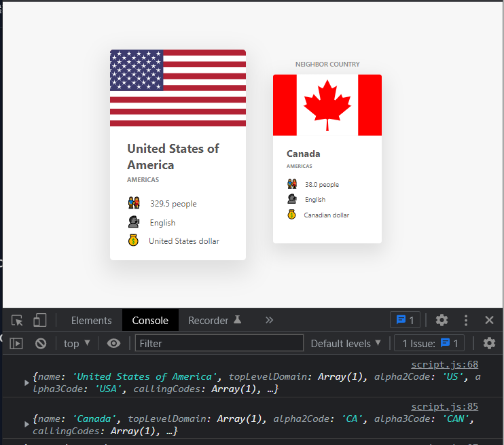Expand the Canada object log
Screen dimensions: 504x445
(x=26, y=425)
